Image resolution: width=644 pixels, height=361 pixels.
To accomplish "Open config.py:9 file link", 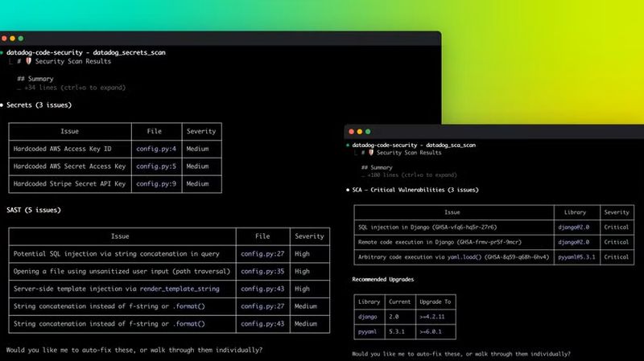I will (156, 184).
